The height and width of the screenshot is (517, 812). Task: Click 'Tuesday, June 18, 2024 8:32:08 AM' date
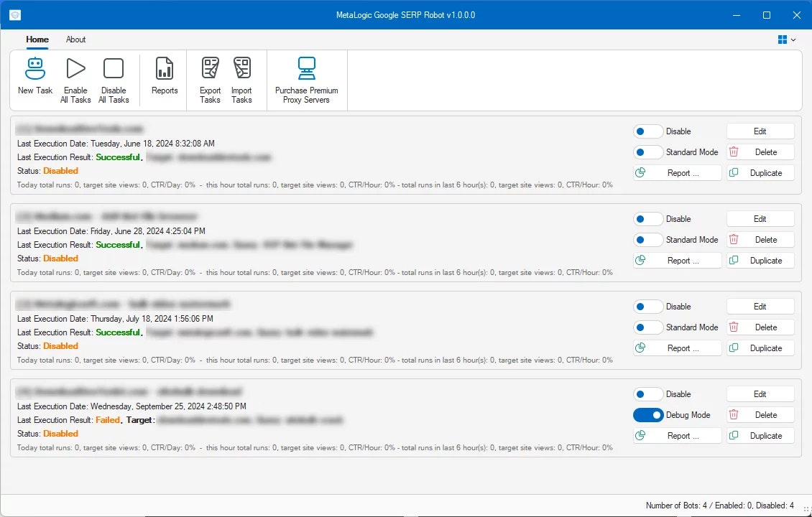point(152,144)
